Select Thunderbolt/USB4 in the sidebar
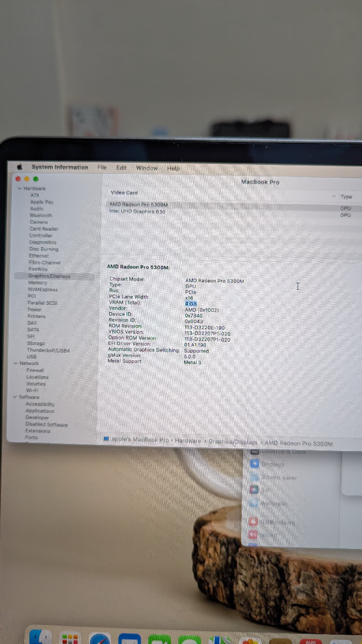The height and width of the screenshot is (644, 362). click(48, 350)
